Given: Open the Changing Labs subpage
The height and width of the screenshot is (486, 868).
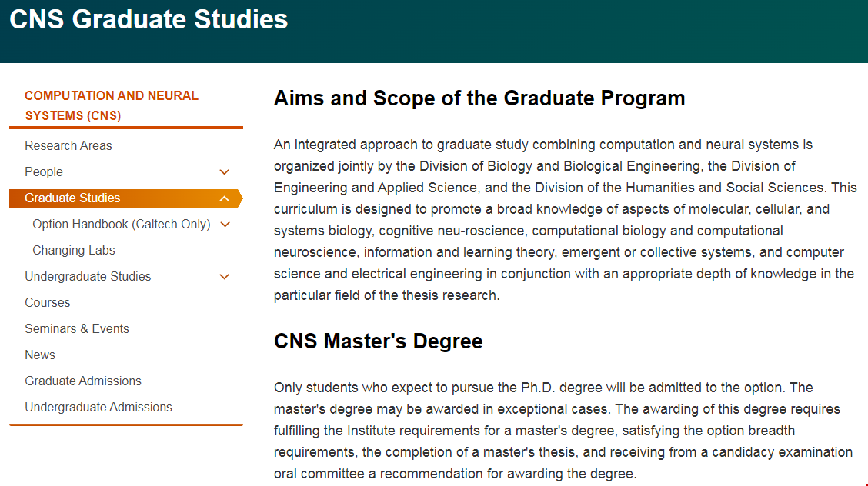Looking at the screenshot, I should point(74,251).
